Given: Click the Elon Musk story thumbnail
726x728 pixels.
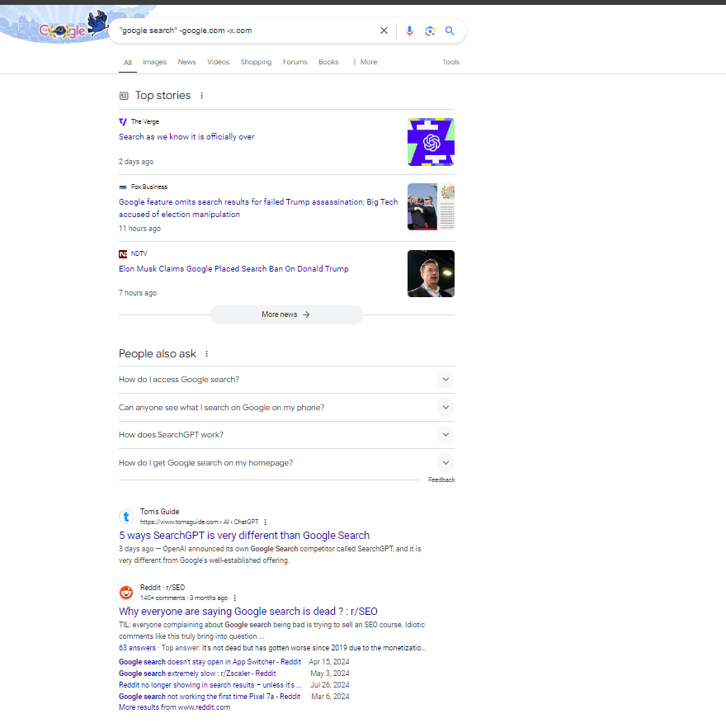Looking at the screenshot, I should pyautogui.click(x=431, y=273).
